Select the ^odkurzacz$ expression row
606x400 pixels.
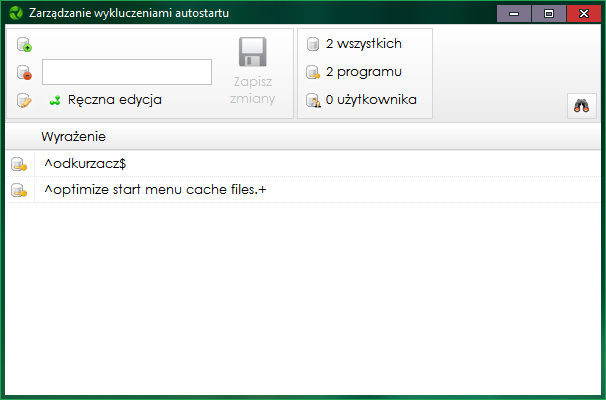click(303, 164)
